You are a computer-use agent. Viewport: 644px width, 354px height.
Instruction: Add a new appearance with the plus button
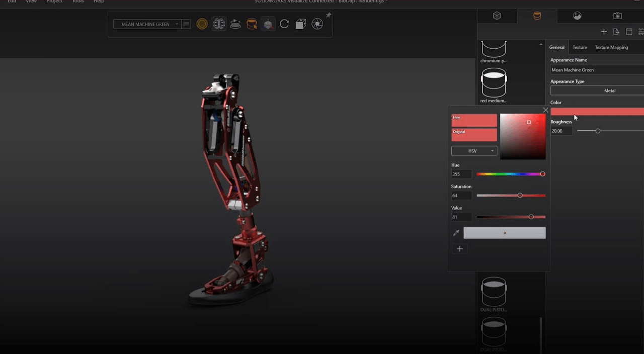pos(604,31)
